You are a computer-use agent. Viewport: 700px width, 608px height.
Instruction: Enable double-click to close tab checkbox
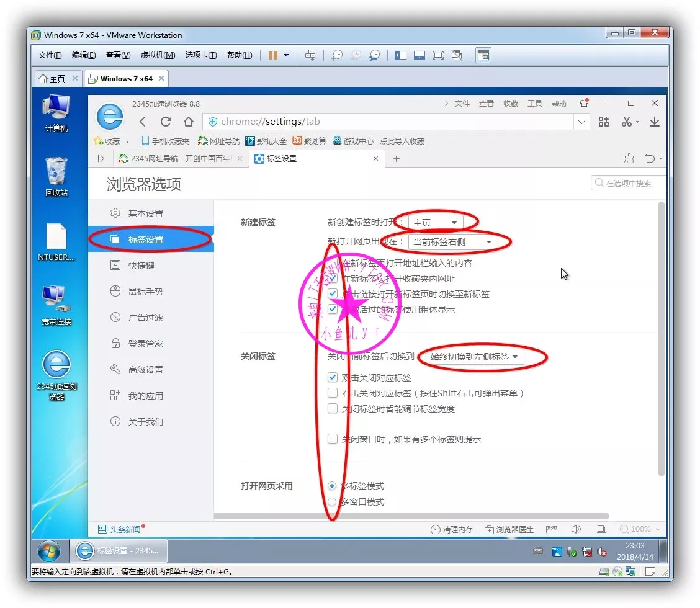click(x=333, y=377)
